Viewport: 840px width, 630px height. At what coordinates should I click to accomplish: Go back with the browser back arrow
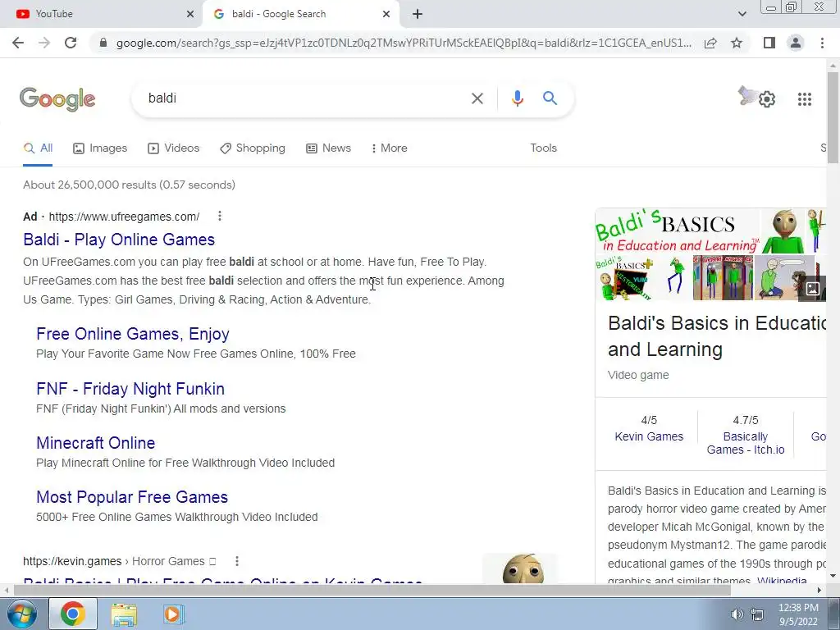[x=18, y=43]
